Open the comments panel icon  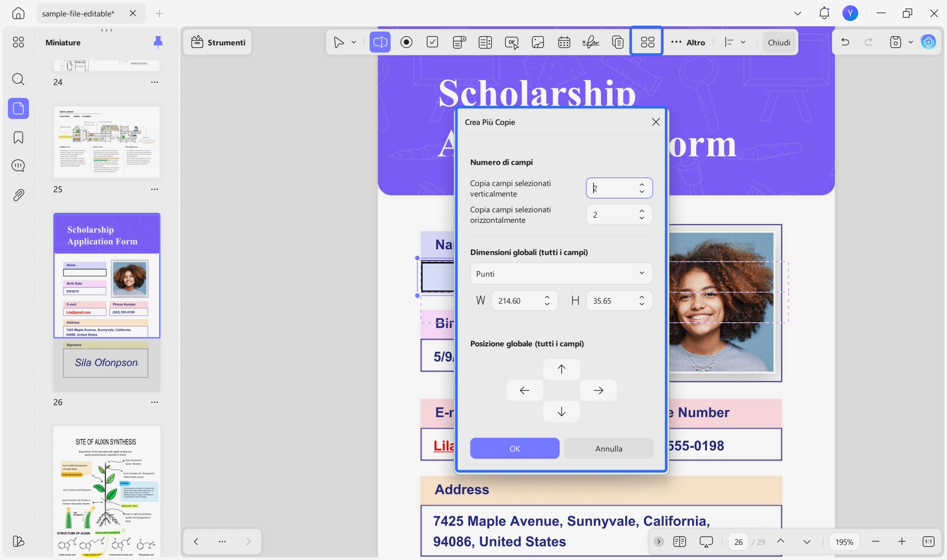(18, 166)
